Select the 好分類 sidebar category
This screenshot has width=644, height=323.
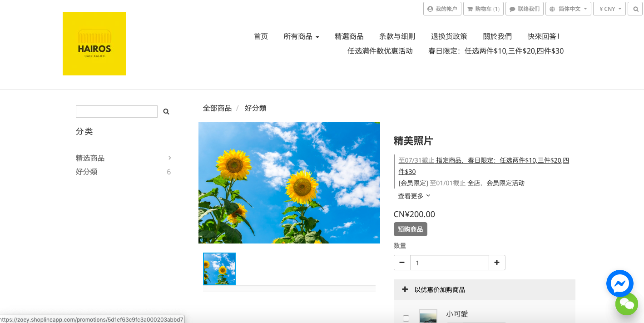[86, 172]
